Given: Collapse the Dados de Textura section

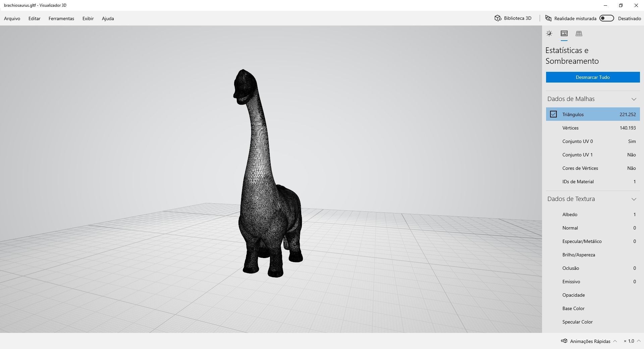Looking at the screenshot, I should [x=634, y=199].
